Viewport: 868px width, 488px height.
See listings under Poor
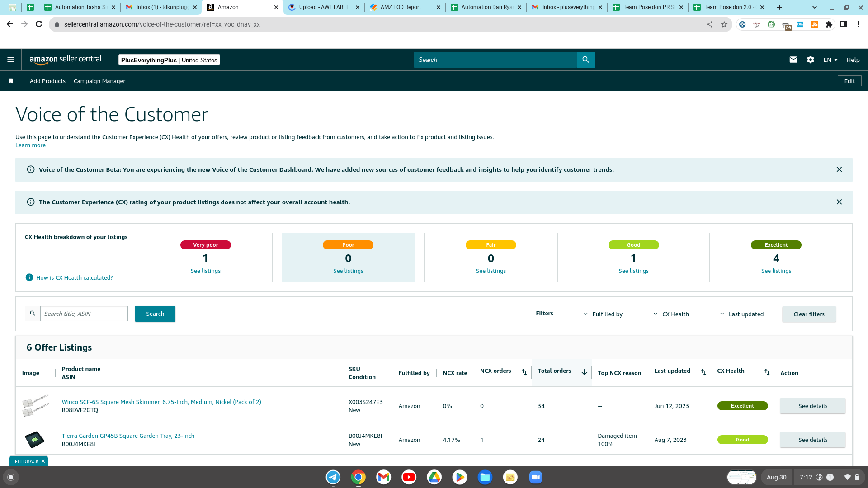tap(348, 271)
